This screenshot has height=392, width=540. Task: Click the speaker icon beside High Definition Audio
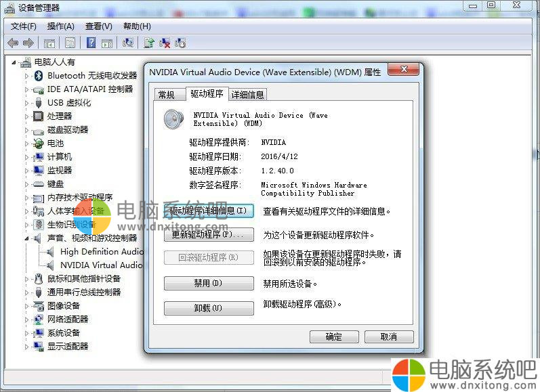click(51, 252)
